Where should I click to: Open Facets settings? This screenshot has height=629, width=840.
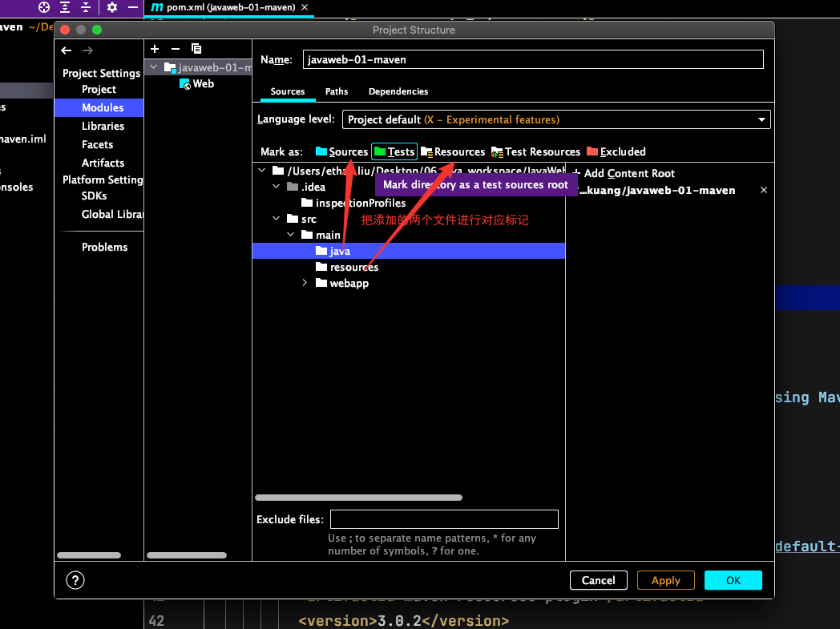[x=97, y=144]
